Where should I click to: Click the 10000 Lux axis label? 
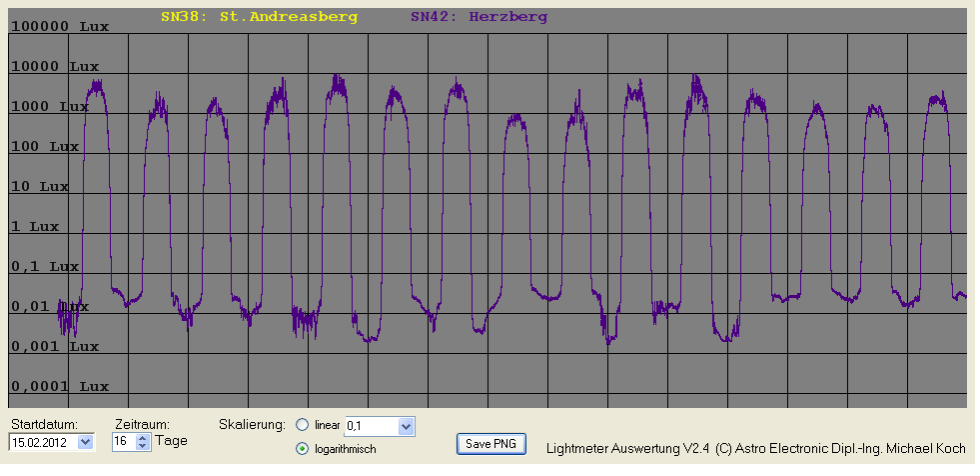55,66
